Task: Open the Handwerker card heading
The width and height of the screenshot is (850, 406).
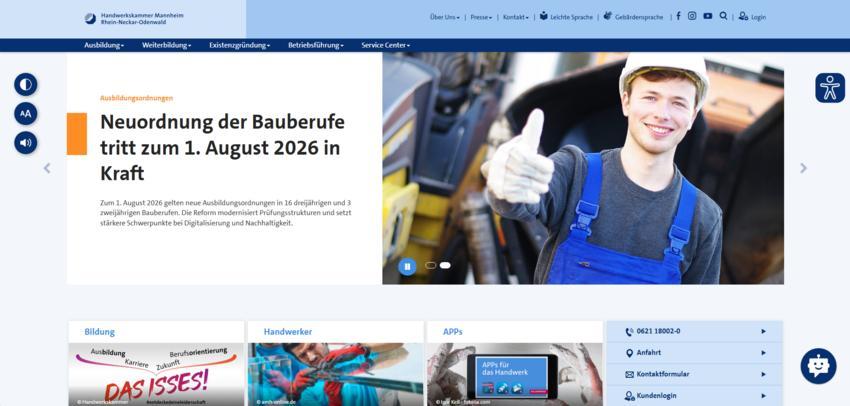Action: point(288,332)
